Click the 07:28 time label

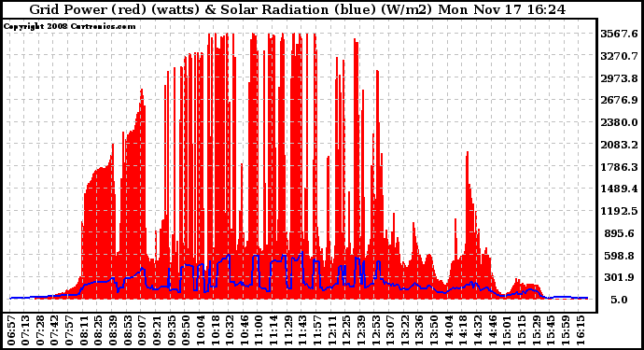(x=40, y=329)
